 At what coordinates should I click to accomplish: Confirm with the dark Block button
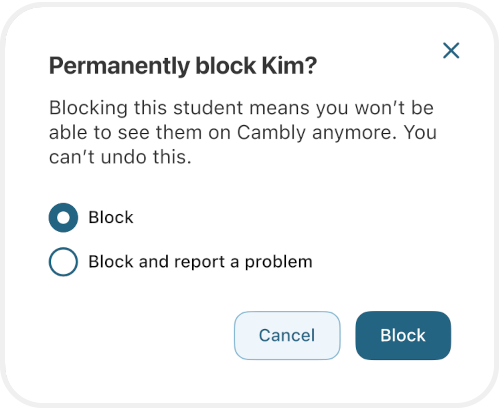point(403,335)
